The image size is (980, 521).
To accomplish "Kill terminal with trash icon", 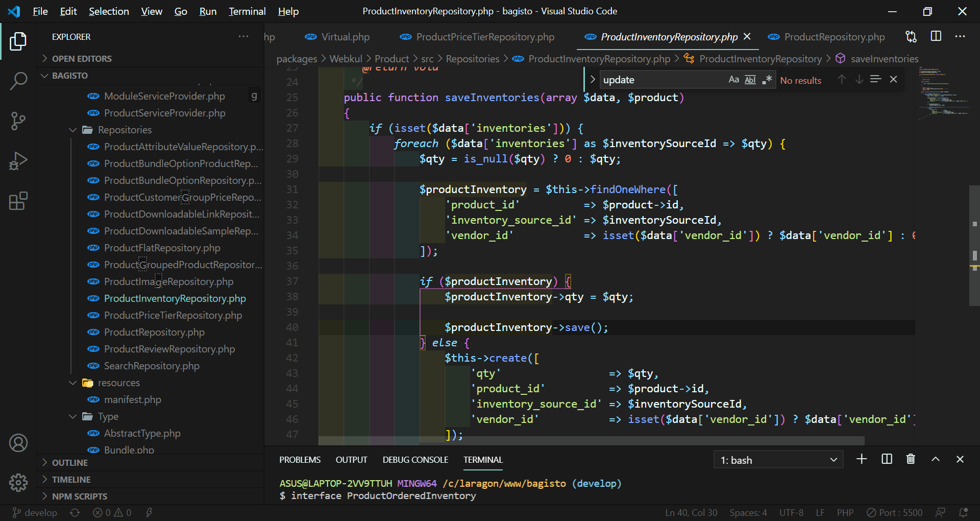I will (911, 459).
